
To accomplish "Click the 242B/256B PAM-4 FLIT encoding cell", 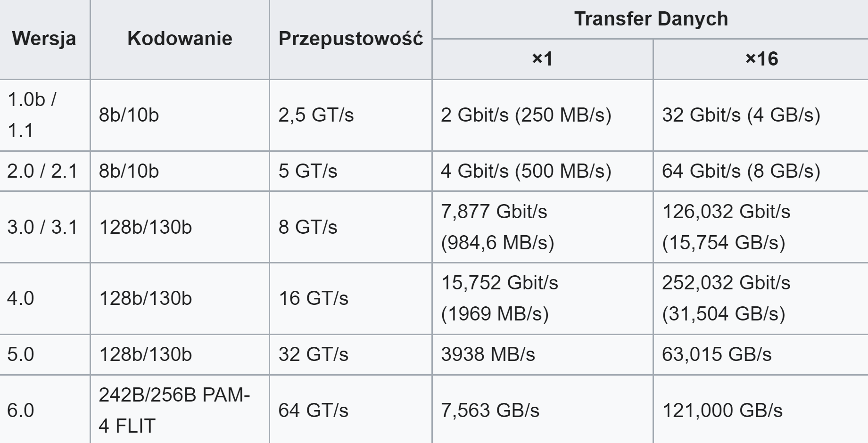I will pos(180,409).
